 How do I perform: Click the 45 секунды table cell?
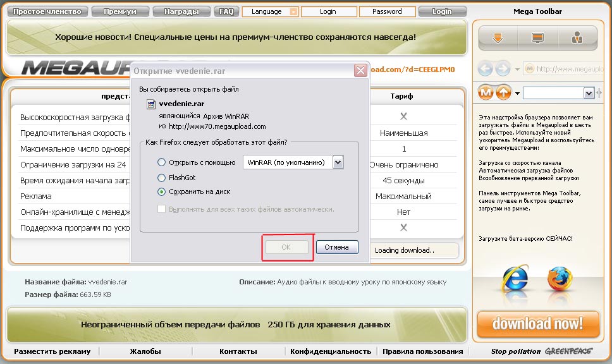point(403,181)
